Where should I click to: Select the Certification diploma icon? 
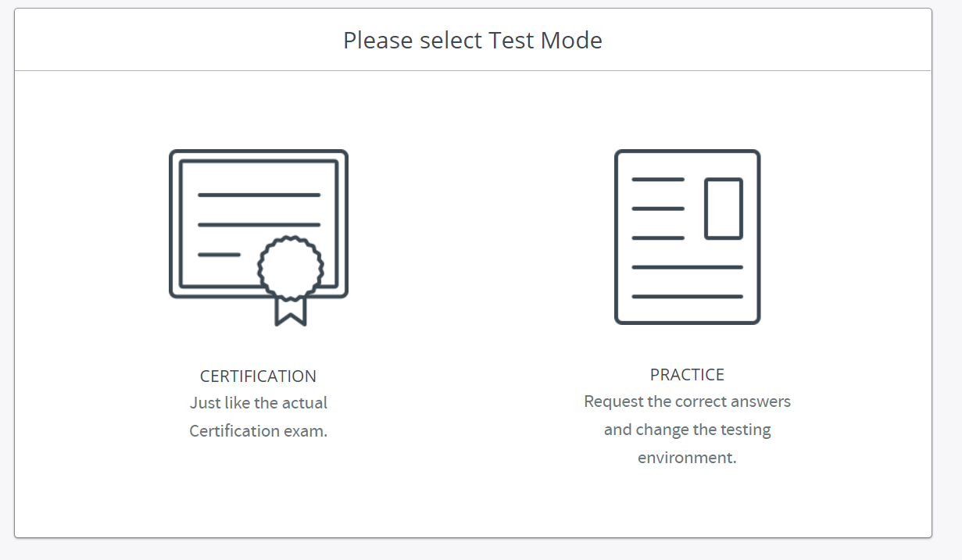[x=259, y=237]
